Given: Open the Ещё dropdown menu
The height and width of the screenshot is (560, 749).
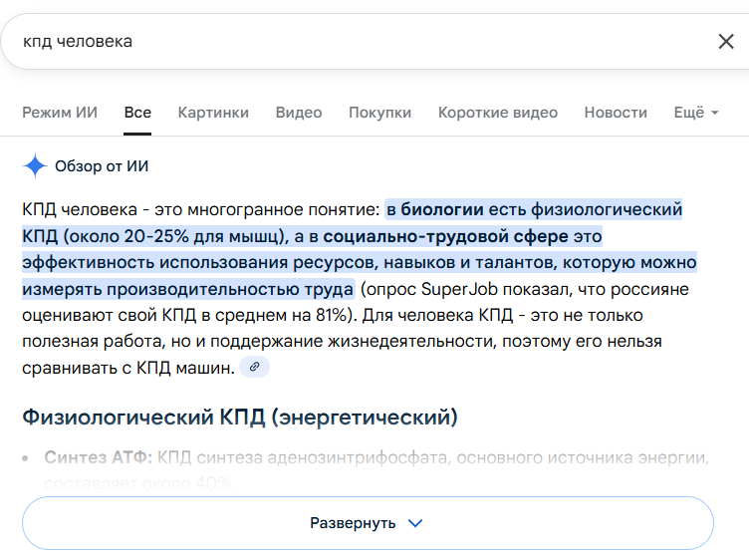Looking at the screenshot, I should 695,113.
